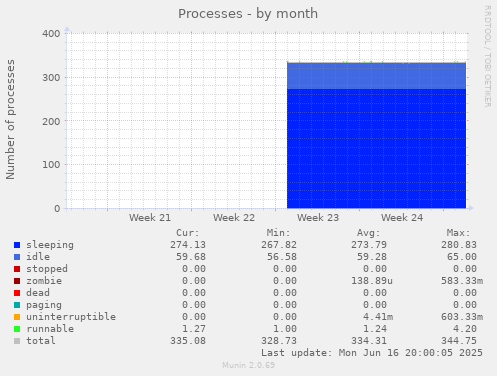The width and height of the screenshot is (497, 376).
Task: Click the 'Week 24' axis label
Action: tap(402, 218)
